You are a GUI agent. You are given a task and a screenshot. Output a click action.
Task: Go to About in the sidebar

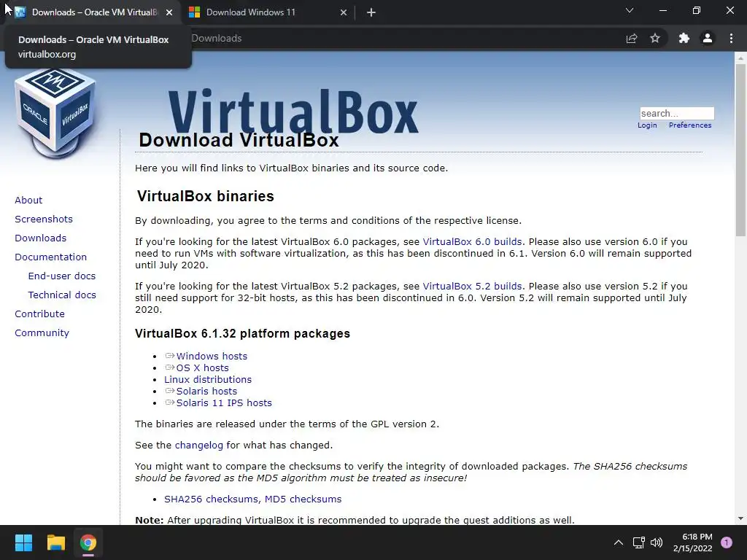[x=28, y=200]
